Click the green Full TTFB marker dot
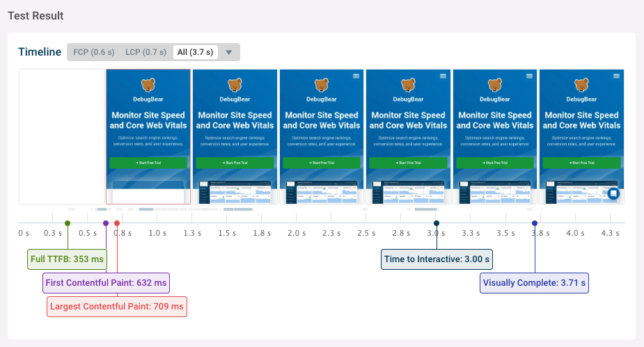This screenshot has width=644, height=347. (x=68, y=223)
